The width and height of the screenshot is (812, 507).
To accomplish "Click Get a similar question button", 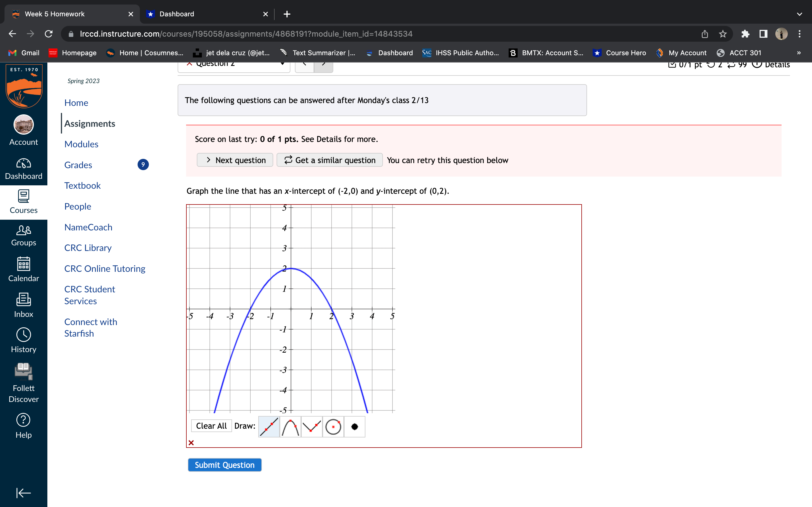I will click(x=330, y=160).
